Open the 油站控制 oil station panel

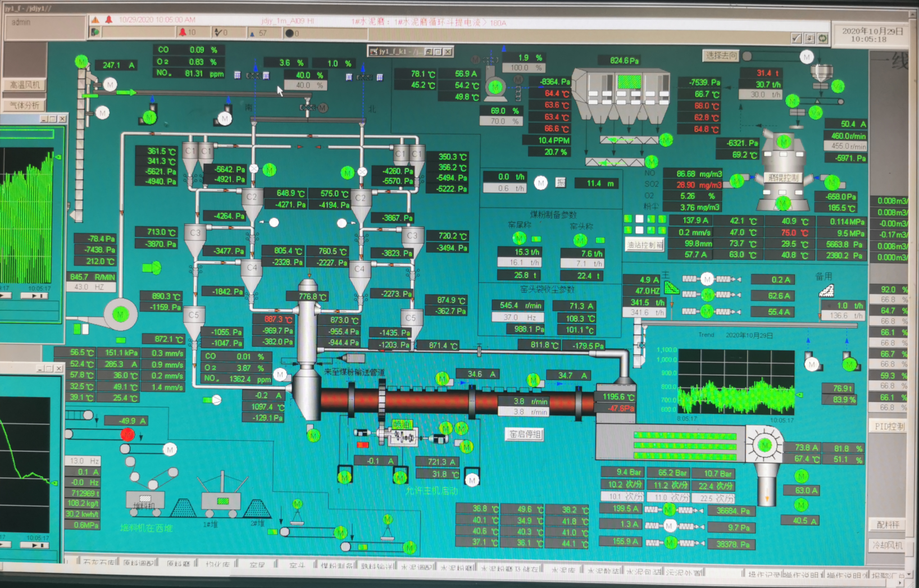(x=645, y=245)
